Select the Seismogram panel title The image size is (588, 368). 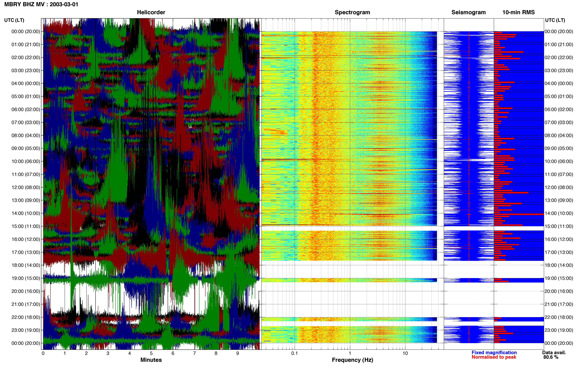[x=468, y=12]
